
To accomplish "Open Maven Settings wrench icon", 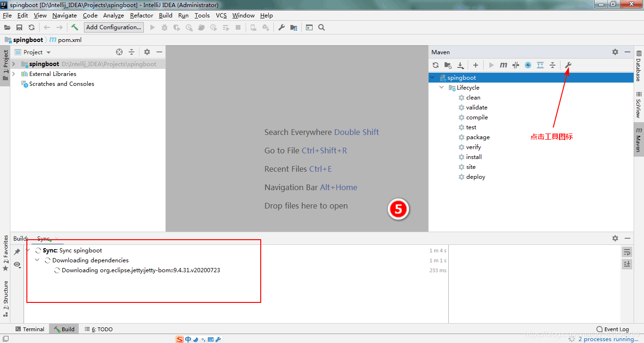I will click(568, 65).
